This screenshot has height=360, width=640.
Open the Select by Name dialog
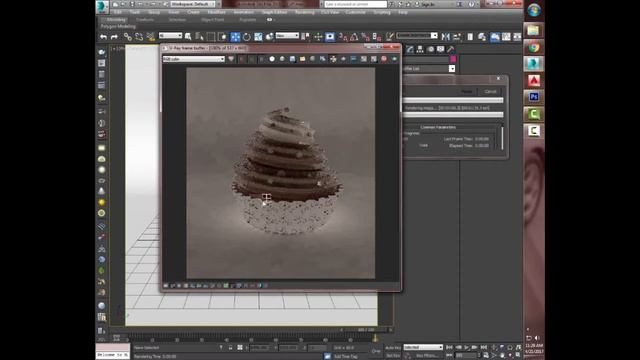click(x=200, y=37)
